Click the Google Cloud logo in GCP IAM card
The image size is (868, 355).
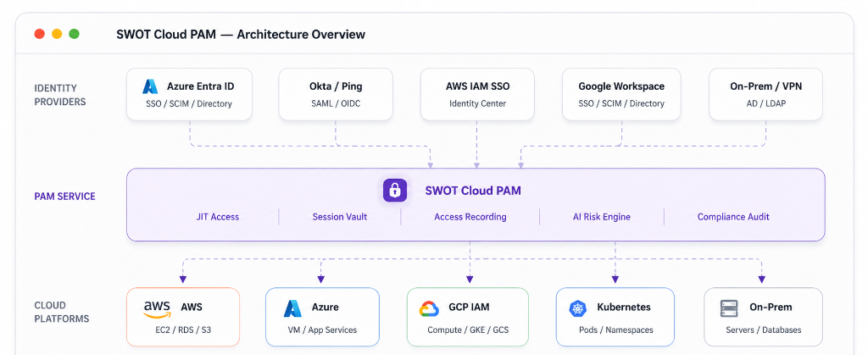click(429, 308)
